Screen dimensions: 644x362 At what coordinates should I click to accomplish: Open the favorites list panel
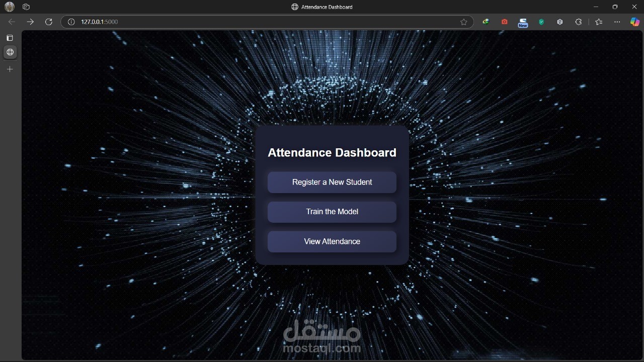coord(599,22)
